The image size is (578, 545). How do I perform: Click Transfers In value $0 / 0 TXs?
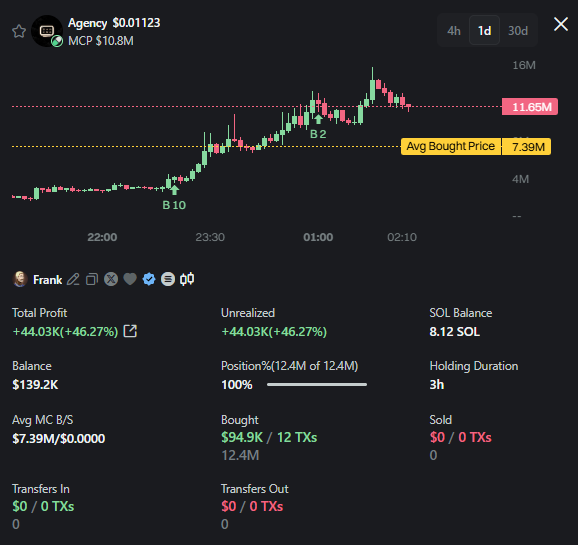[43, 506]
